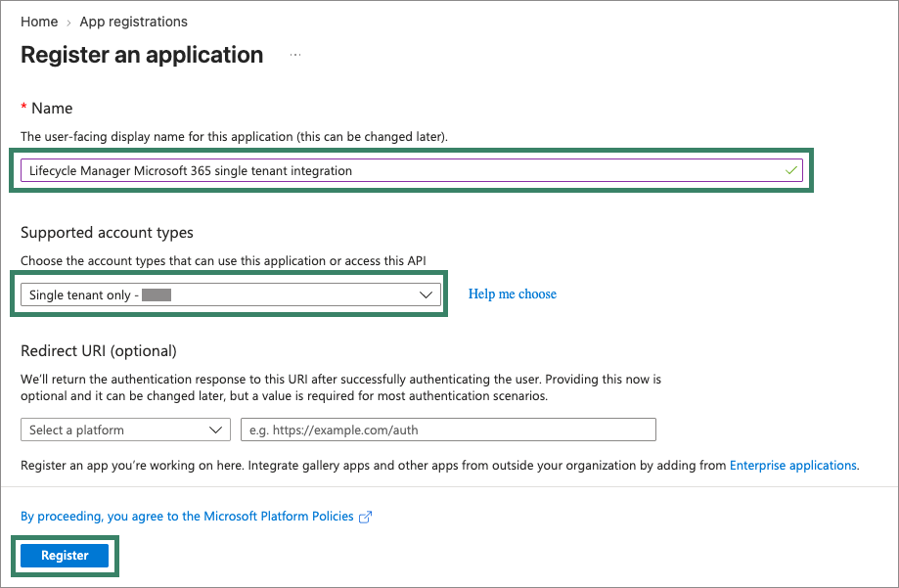Click the Redirect URI (optional) heading

[99, 351]
